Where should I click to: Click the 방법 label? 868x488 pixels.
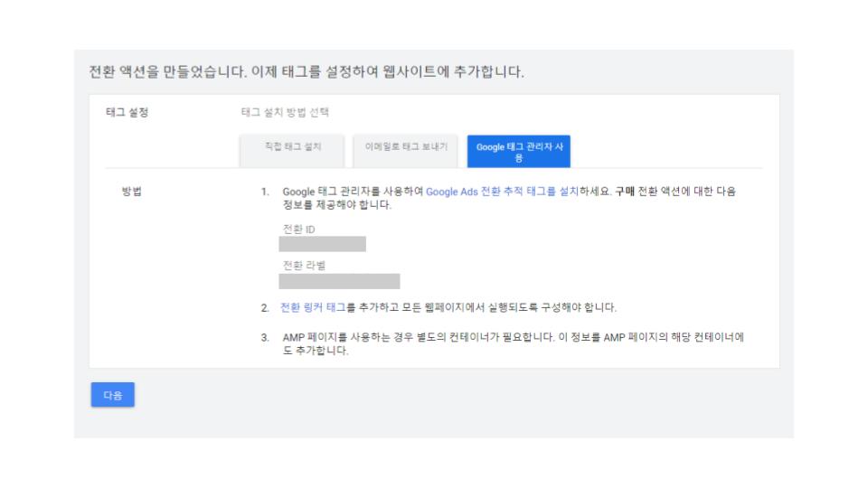132,192
